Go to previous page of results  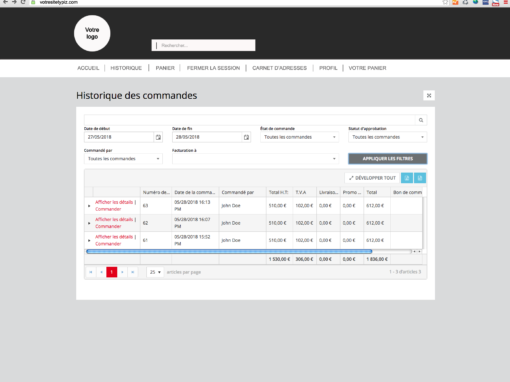pyautogui.click(x=101, y=272)
